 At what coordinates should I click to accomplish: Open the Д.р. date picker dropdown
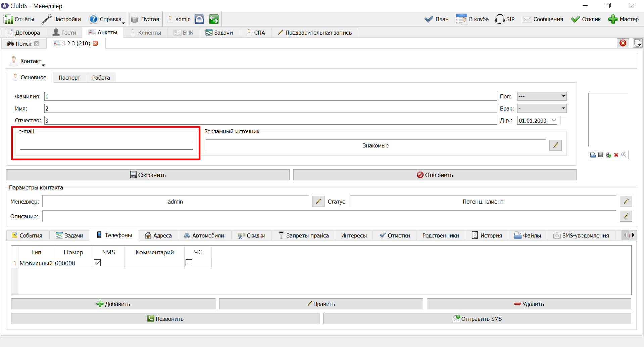coord(554,120)
